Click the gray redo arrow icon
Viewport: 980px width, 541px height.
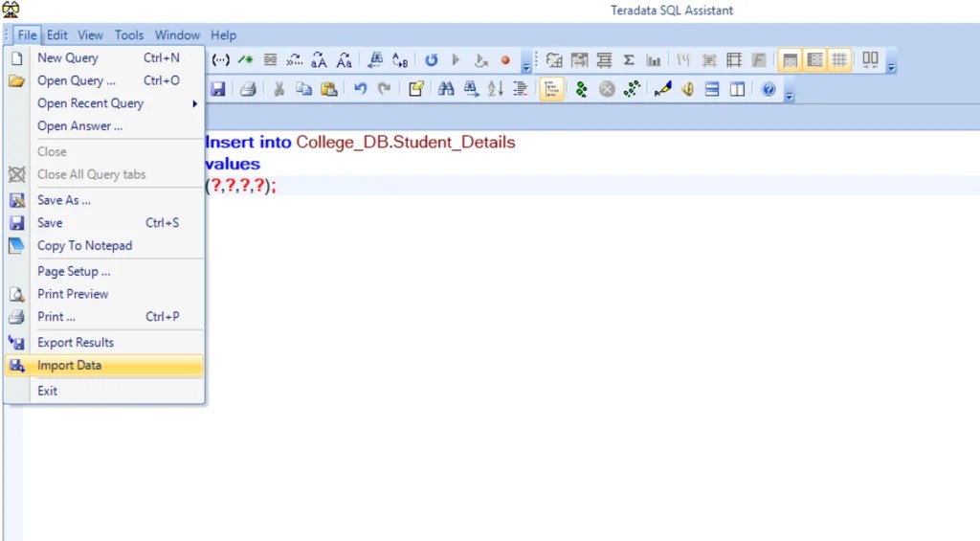click(385, 88)
